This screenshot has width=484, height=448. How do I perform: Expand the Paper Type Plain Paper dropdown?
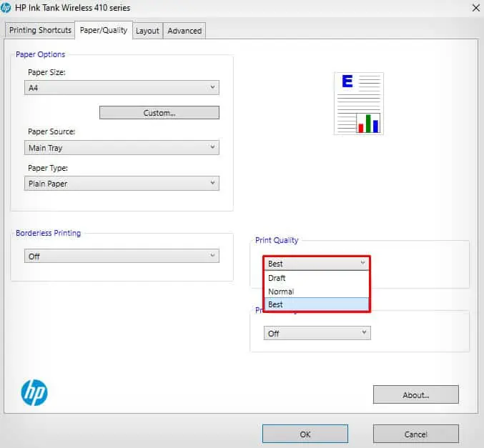point(122,183)
